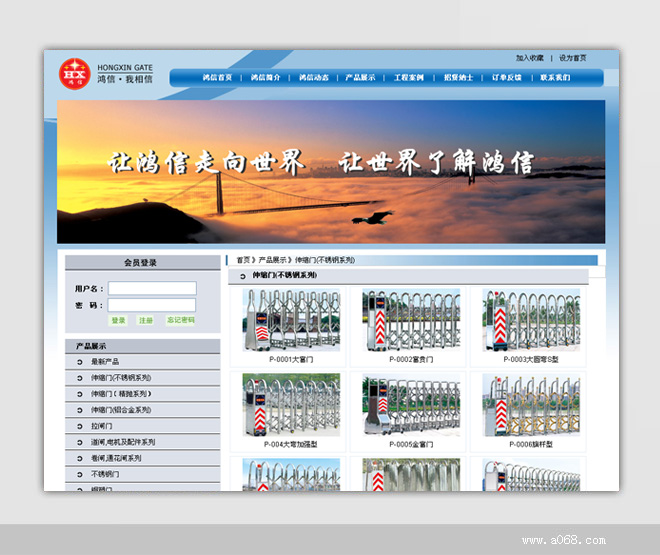Click the 注册 button
Screen dimensions: 660x555
[x=146, y=320]
